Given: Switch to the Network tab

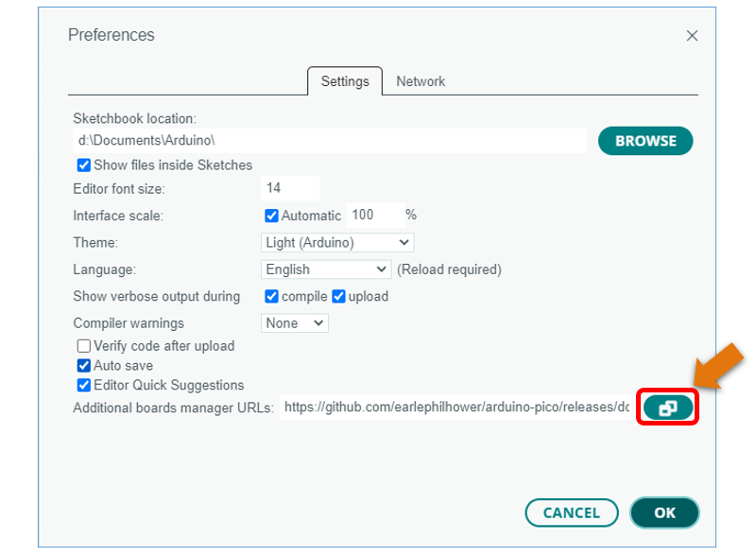Looking at the screenshot, I should point(421,81).
